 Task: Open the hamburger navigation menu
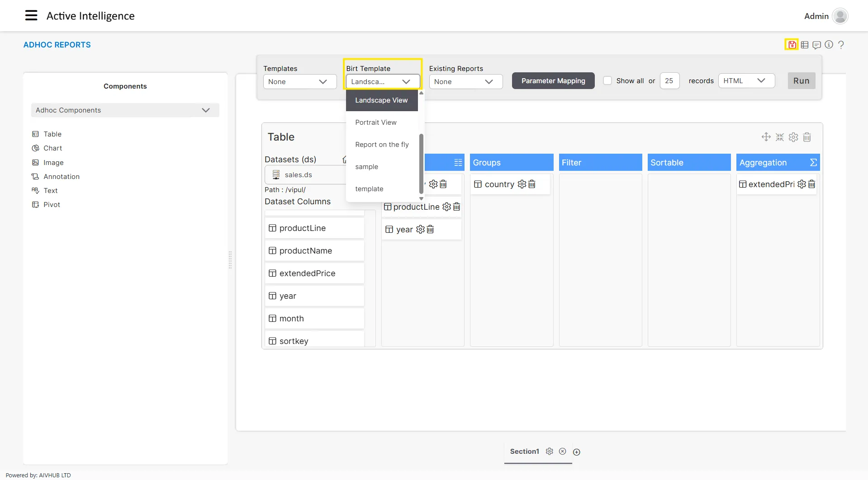click(x=31, y=16)
